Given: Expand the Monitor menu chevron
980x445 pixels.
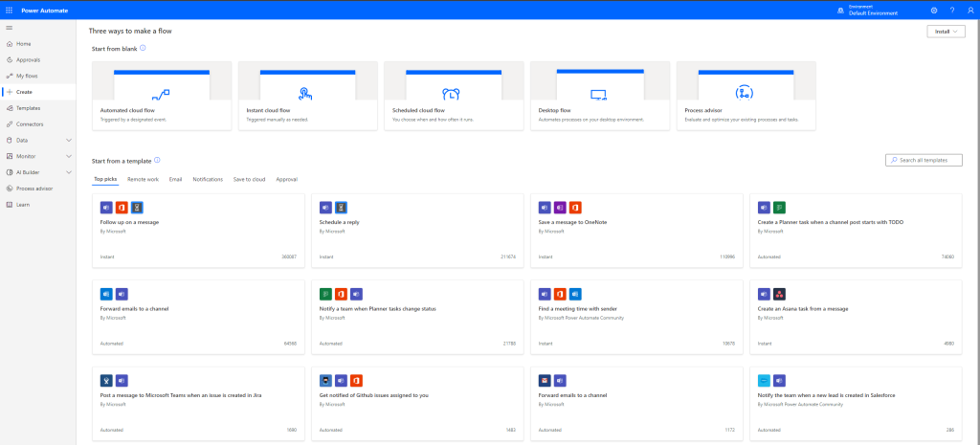Looking at the screenshot, I should tap(69, 156).
